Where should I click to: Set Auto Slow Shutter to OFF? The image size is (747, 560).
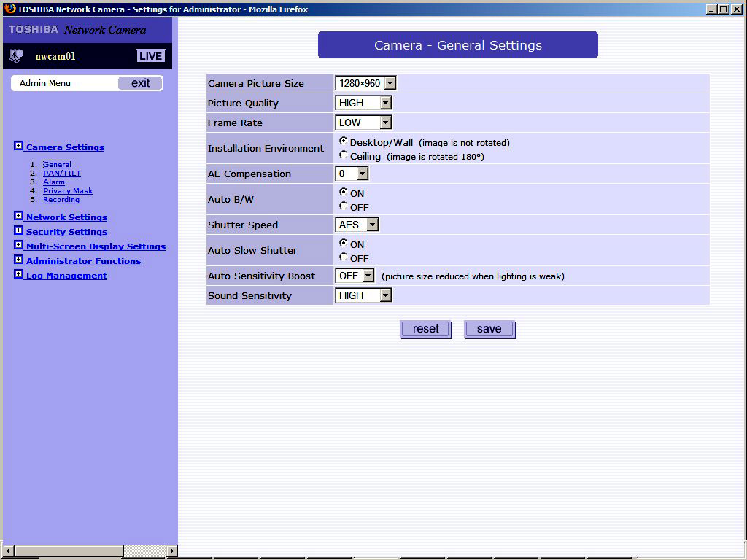[x=344, y=257]
